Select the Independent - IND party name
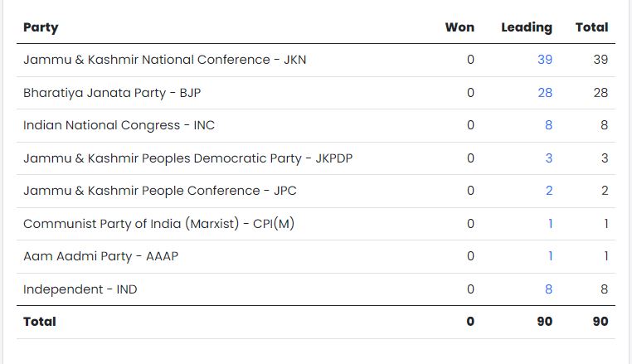 tap(80, 289)
